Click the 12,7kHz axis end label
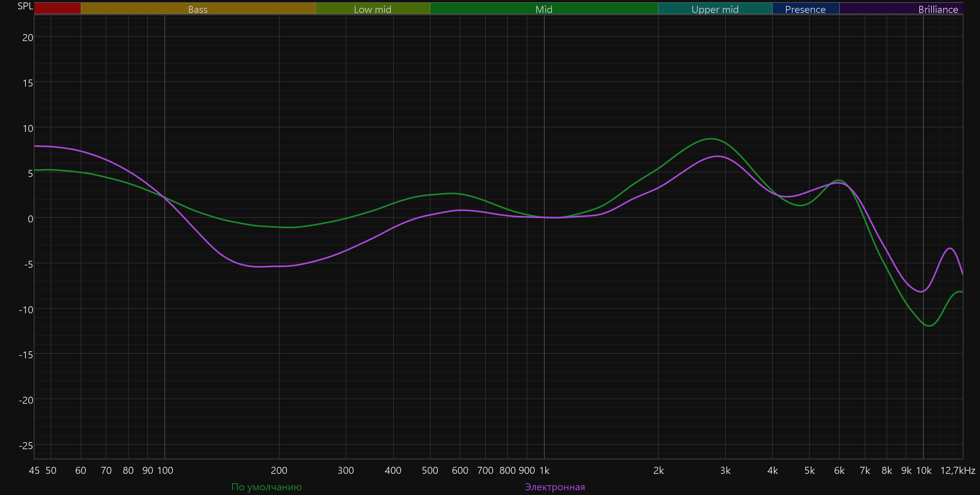Image resolution: width=980 pixels, height=495 pixels. [958, 470]
